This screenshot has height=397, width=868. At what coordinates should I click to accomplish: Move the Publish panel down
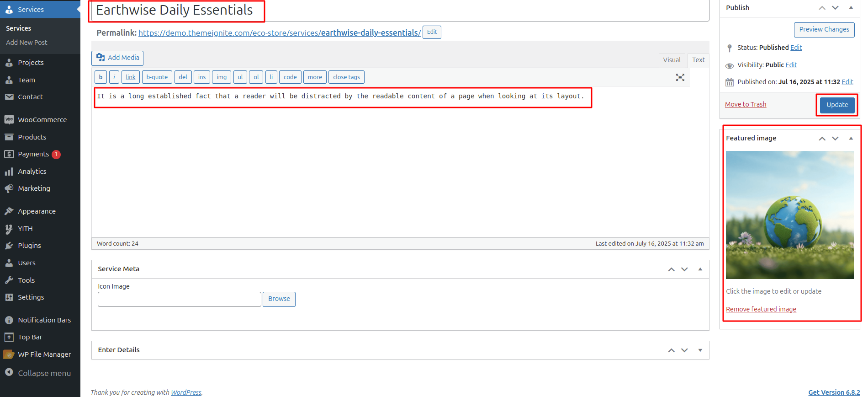[x=835, y=8]
